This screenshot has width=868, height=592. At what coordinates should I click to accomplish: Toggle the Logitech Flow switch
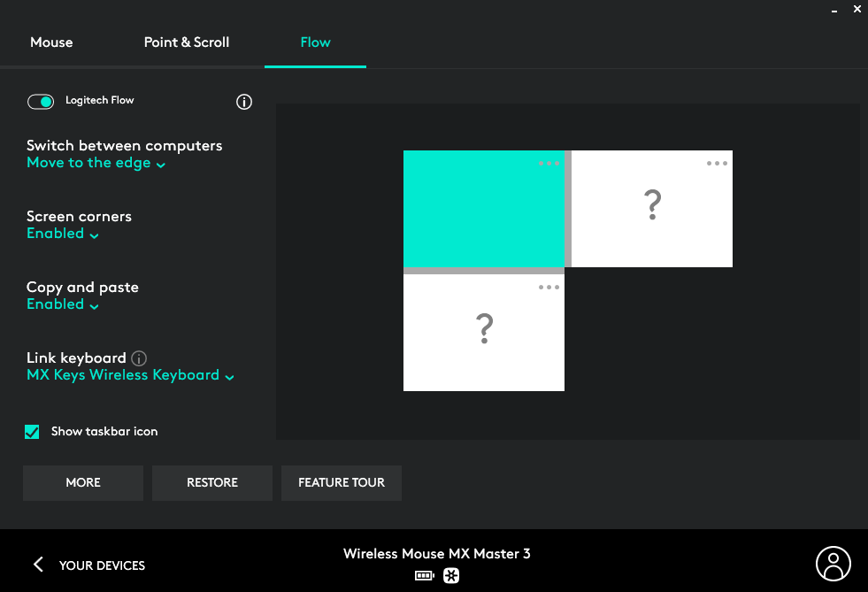point(41,102)
